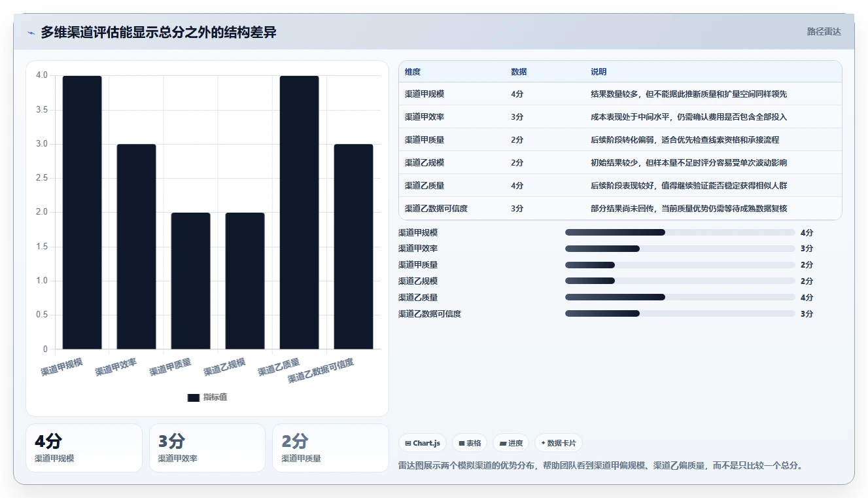Click the description starting 初始结果较少
The width and height of the screenshot is (868, 498).
click(x=689, y=163)
